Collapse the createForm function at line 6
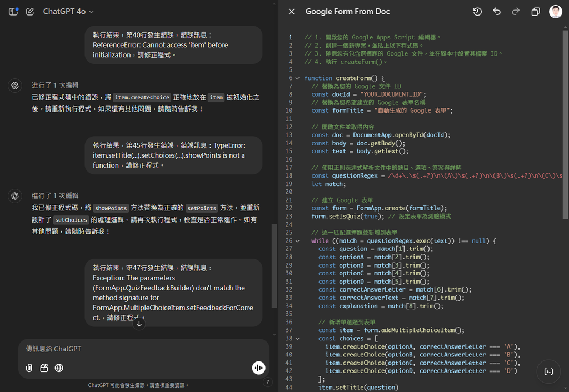The width and height of the screenshot is (569, 392). point(297,78)
